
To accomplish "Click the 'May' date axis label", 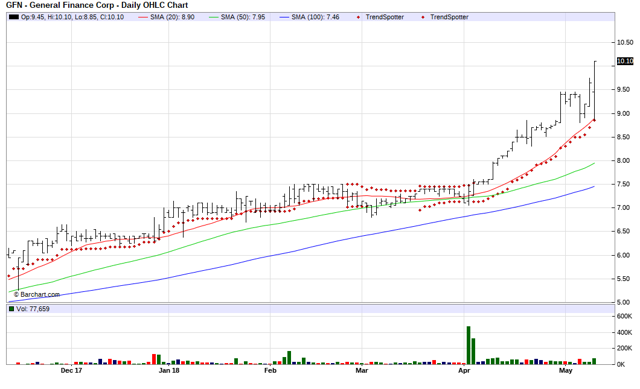I will (566, 371).
